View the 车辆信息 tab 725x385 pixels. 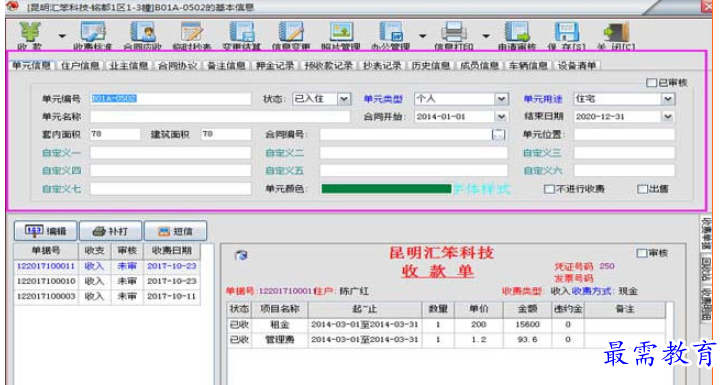coord(528,66)
